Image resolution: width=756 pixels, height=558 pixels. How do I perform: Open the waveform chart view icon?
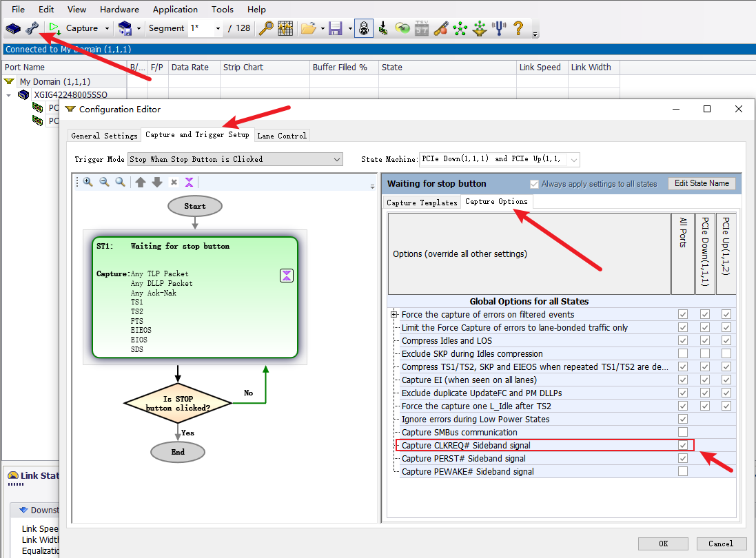[x=285, y=28]
